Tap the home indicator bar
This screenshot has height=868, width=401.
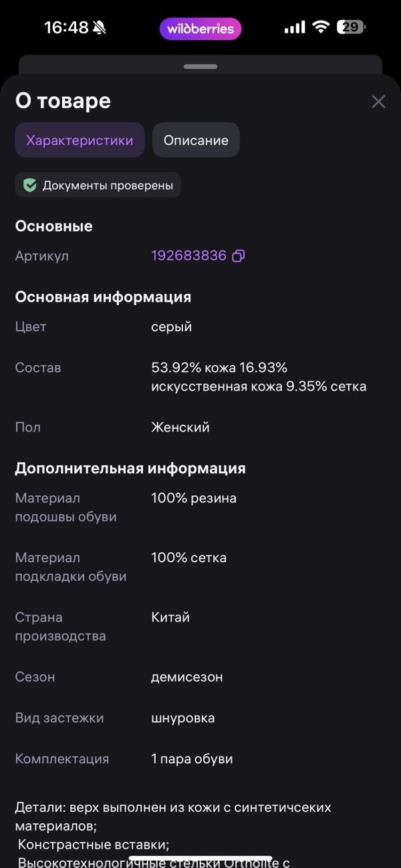tap(200, 859)
